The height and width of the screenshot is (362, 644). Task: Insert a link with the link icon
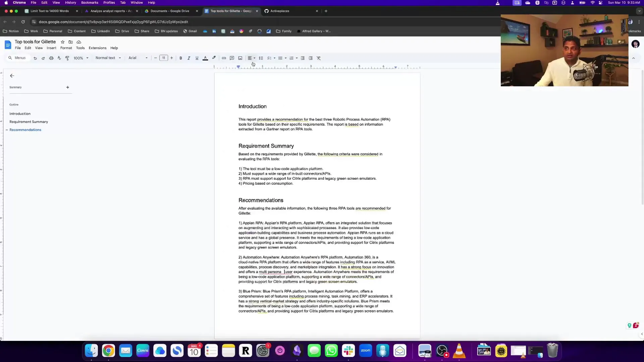coord(224,58)
